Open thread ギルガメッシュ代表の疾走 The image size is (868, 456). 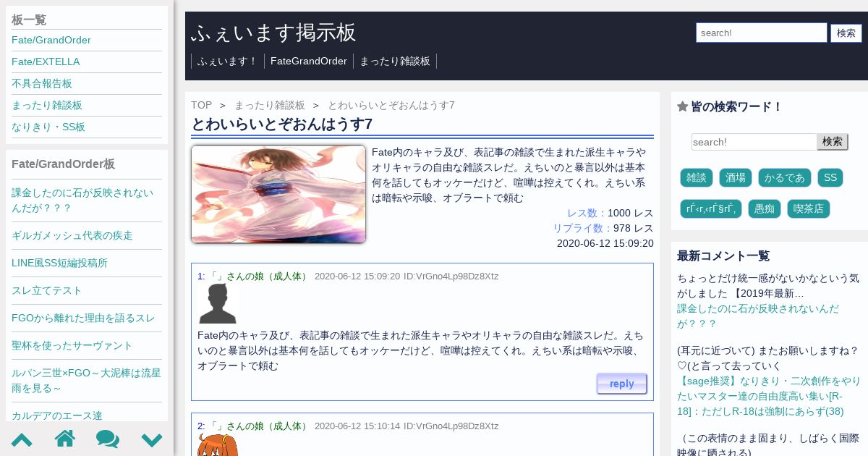[72, 235]
